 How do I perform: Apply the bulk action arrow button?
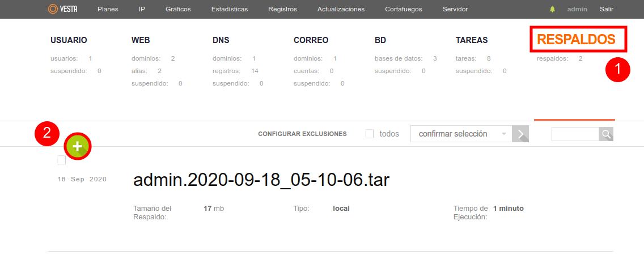point(520,134)
